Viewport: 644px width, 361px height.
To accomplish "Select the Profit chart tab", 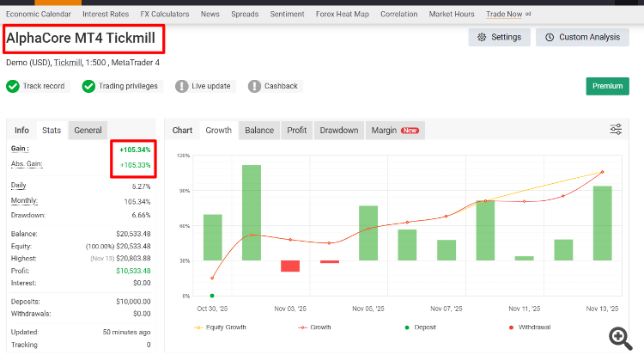I will 296,131.
